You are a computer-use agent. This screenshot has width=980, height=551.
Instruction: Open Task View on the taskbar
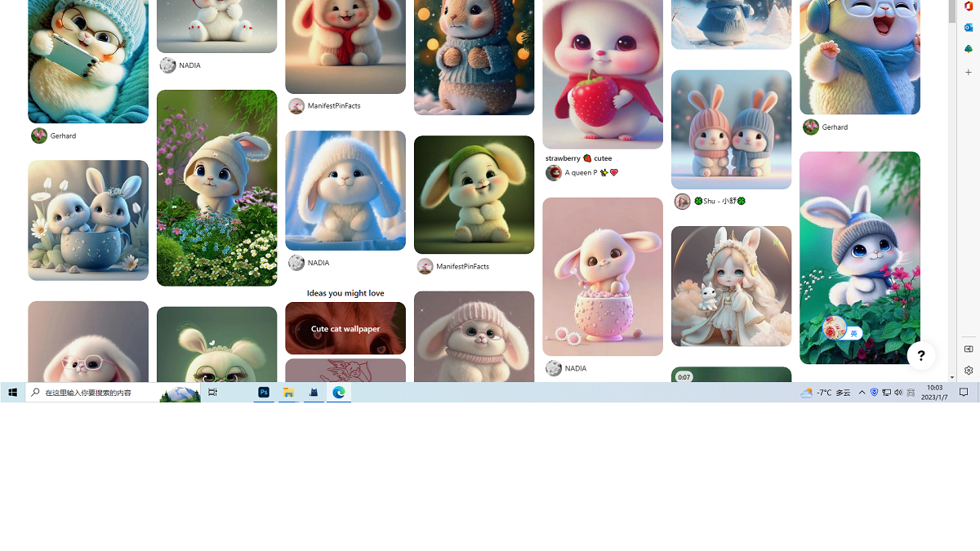coord(212,393)
